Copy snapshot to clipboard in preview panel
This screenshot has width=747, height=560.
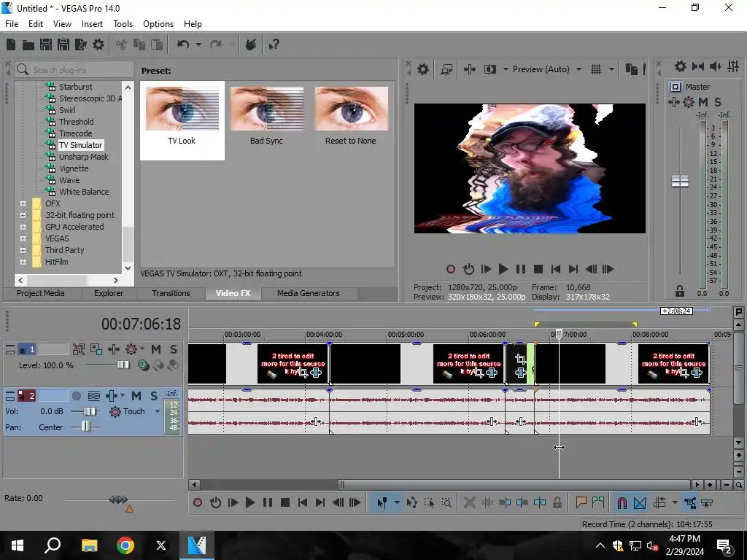(x=631, y=69)
